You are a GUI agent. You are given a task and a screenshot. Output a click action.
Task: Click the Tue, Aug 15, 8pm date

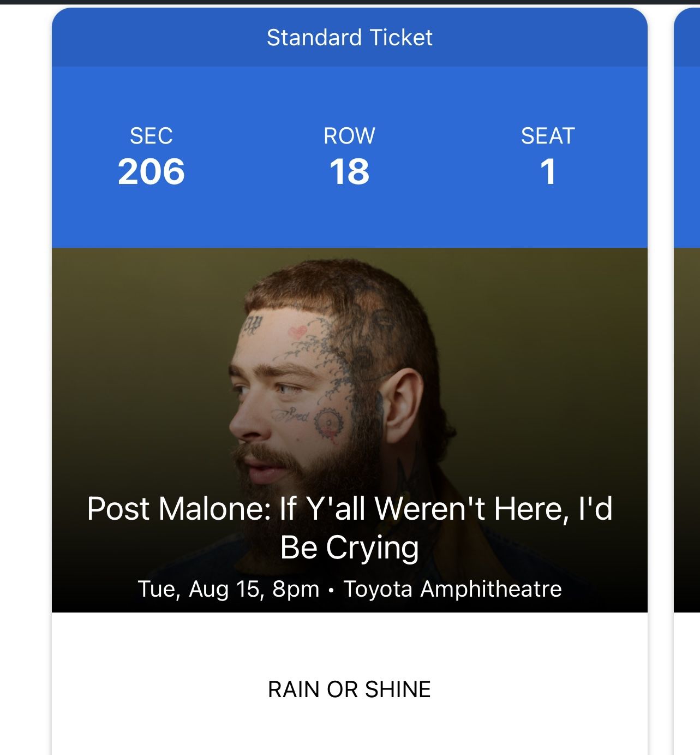click(228, 589)
